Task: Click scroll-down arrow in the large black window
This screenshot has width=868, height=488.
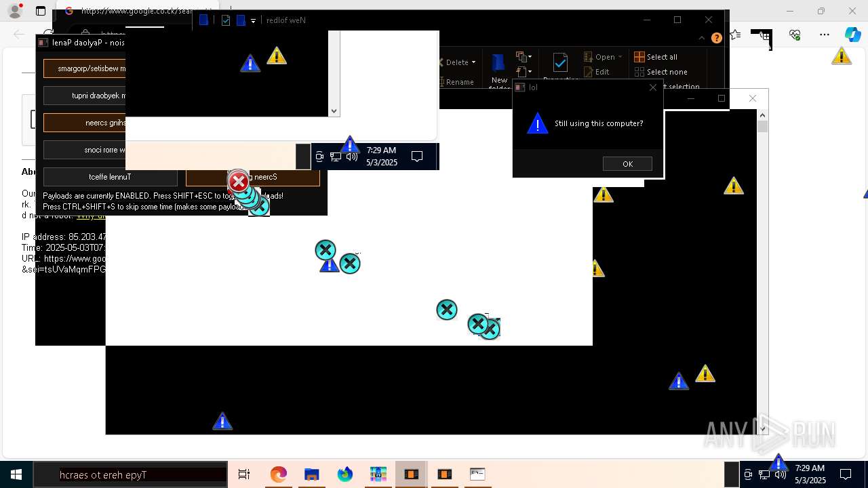Action: tap(763, 428)
